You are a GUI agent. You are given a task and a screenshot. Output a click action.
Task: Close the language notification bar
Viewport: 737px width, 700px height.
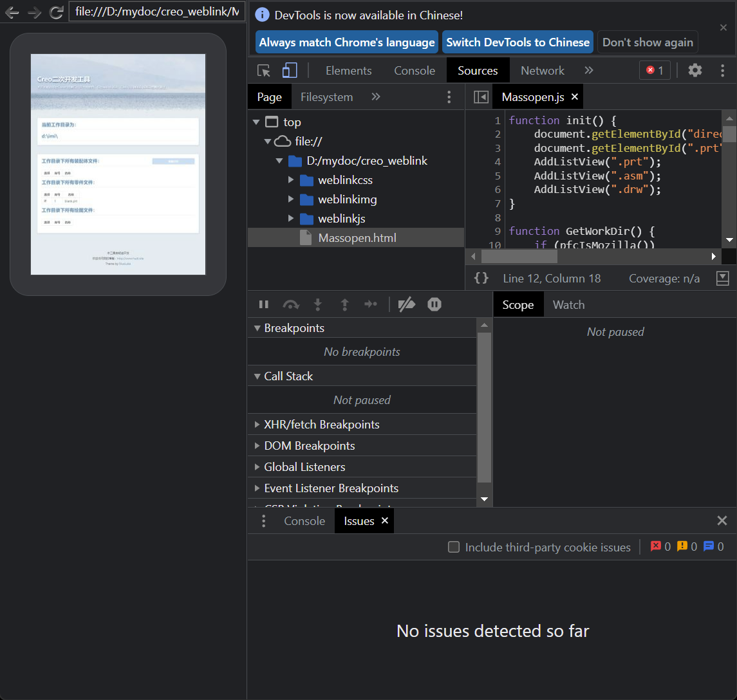coord(723,28)
